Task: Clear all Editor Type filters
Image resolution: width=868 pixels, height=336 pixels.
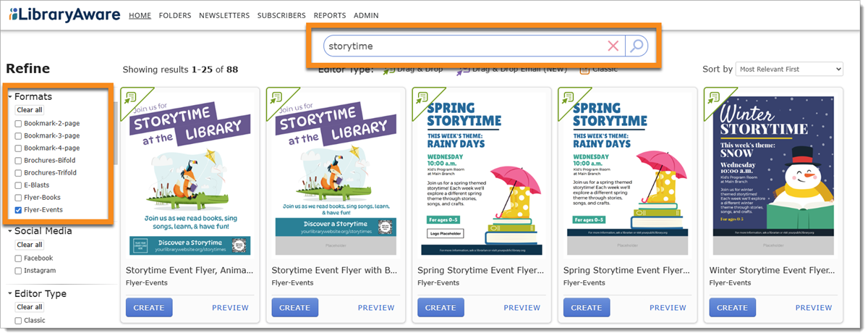Action: click(29, 307)
